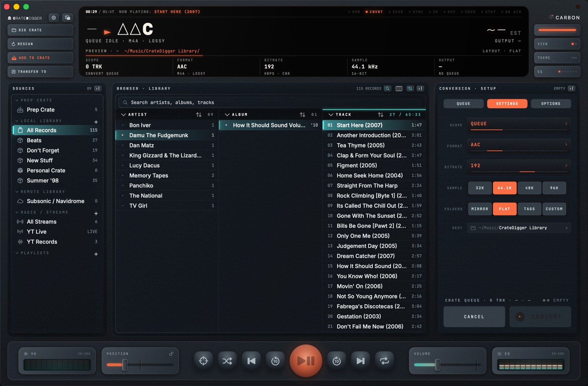Collapse the Conversion Setup panel
This screenshot has height=386, width=588.
pos(572,88)
